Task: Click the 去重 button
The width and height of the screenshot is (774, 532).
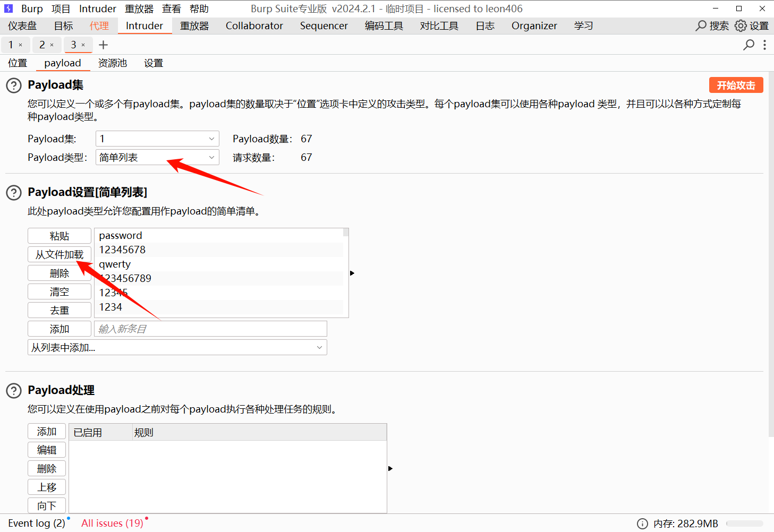Action: (x=59, y=310)
